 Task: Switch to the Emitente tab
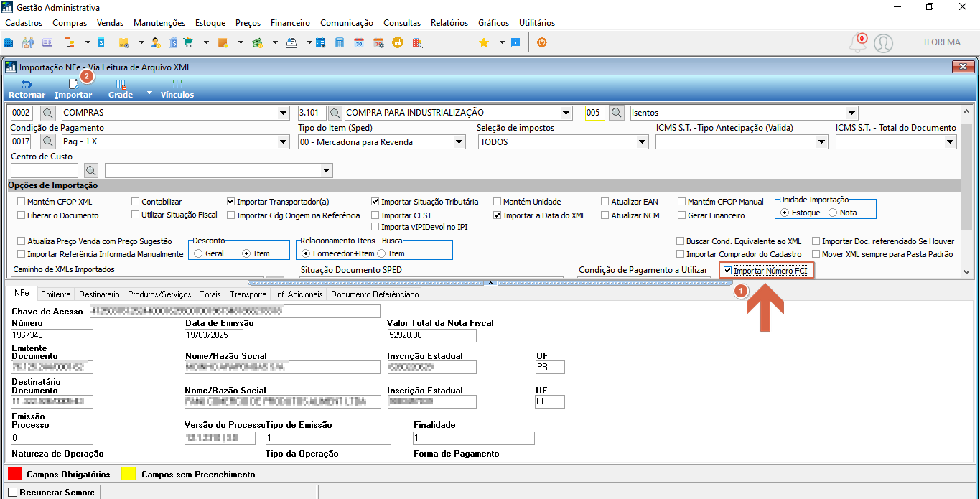click(56, 294)
